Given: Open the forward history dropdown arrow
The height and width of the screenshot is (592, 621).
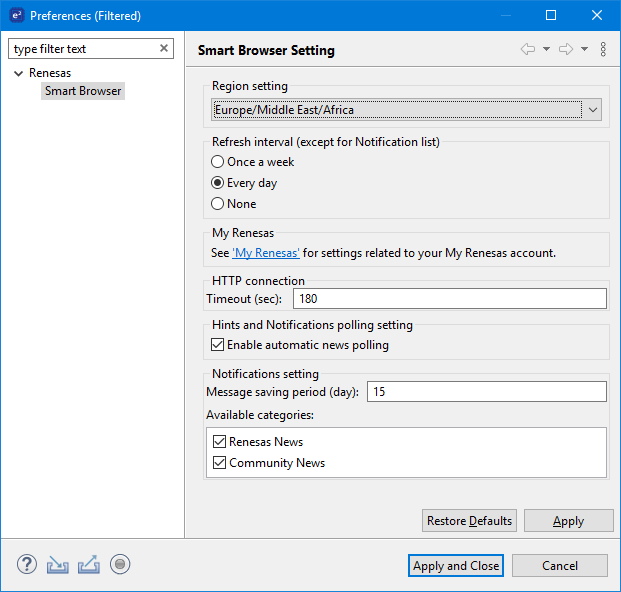Looking at the screenshot, I should pyautogui.click(x=584, y=49).
